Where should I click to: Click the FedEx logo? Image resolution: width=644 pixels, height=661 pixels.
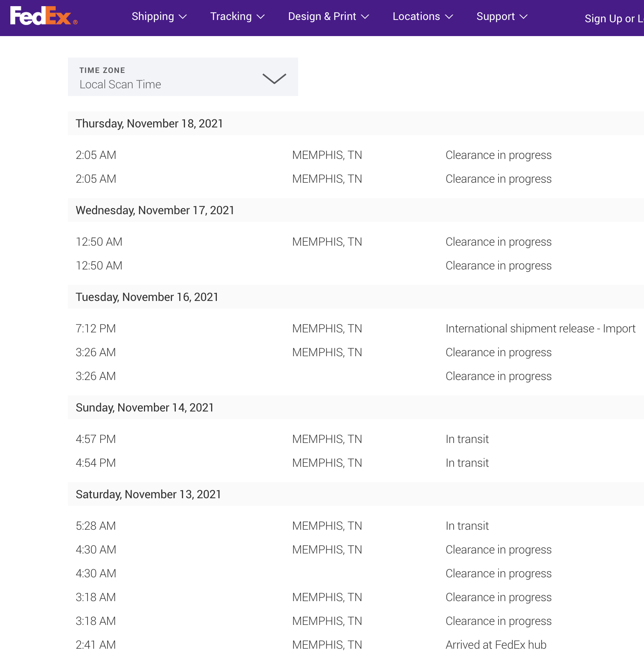click(x=43, y=16)
